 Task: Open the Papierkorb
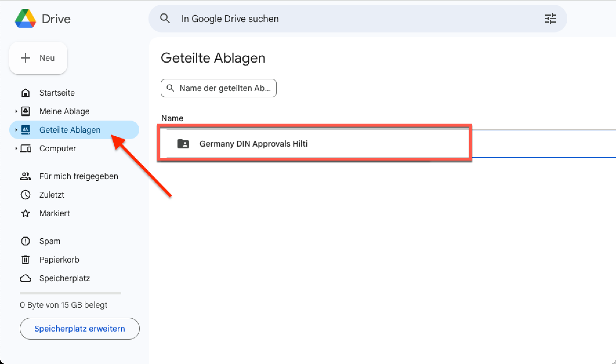tap(74, 260)
